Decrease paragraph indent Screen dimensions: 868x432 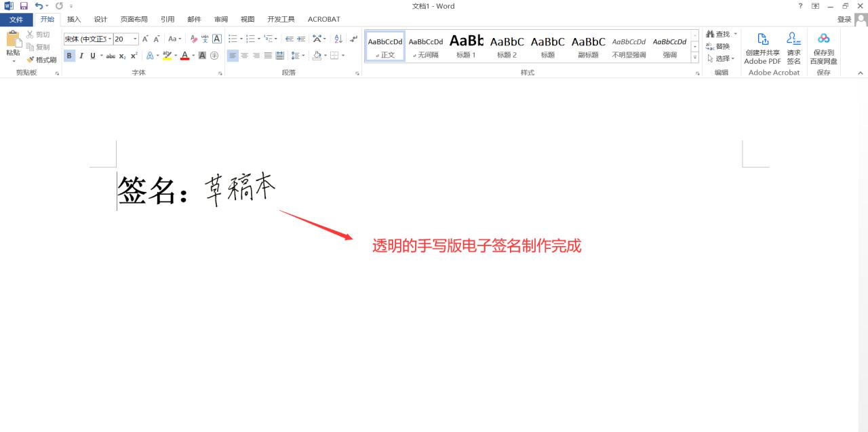(x=290, y=39)
